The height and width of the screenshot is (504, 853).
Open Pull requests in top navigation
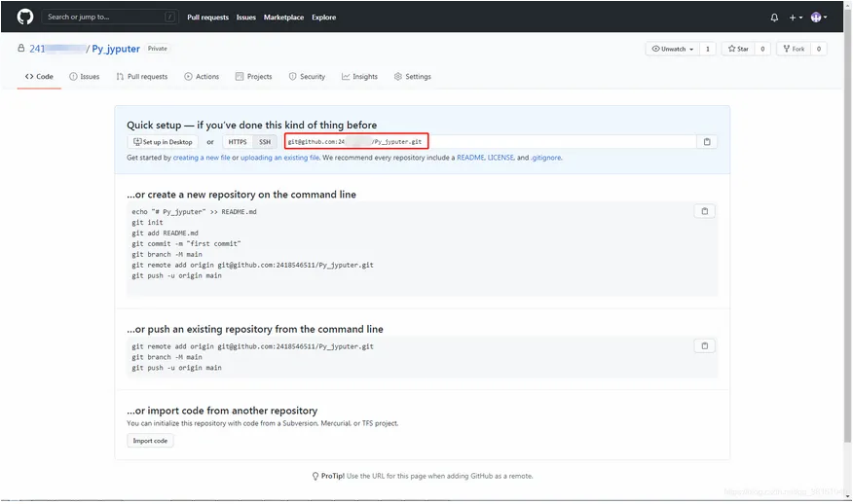(x=207, y=18)
